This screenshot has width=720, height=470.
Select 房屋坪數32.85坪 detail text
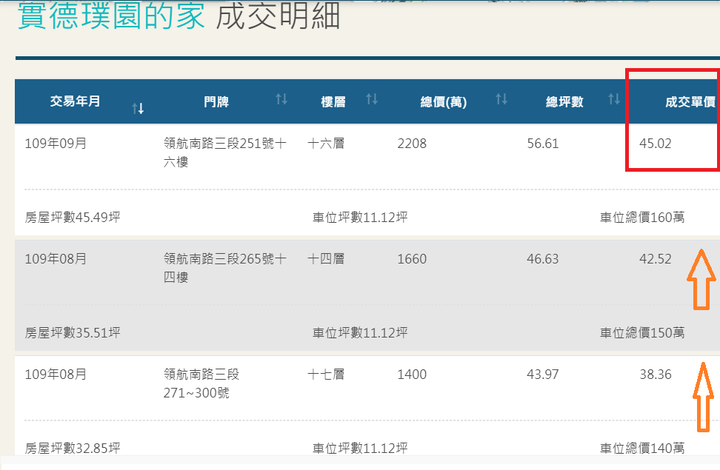(x=73, y=448)
